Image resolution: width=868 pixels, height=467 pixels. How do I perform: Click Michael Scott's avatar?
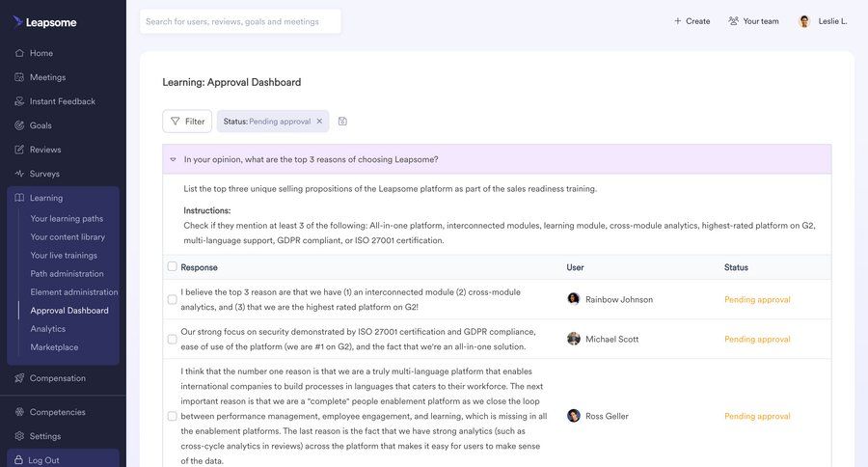(574, 339)
